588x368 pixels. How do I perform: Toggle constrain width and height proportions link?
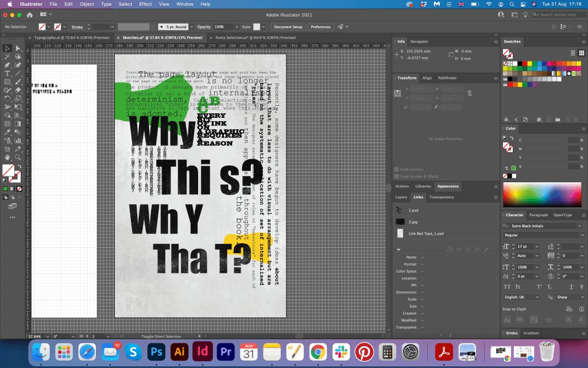(470, 93)
